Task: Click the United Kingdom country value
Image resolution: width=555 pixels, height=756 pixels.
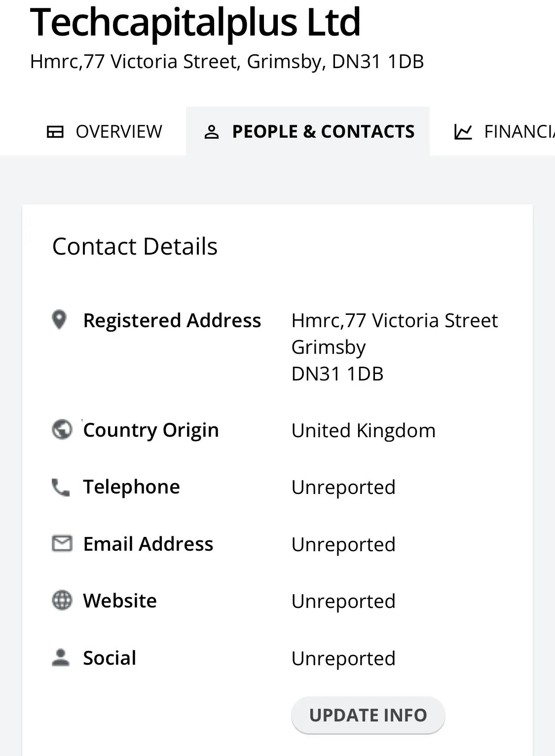Action: click(x=364, y=430)
